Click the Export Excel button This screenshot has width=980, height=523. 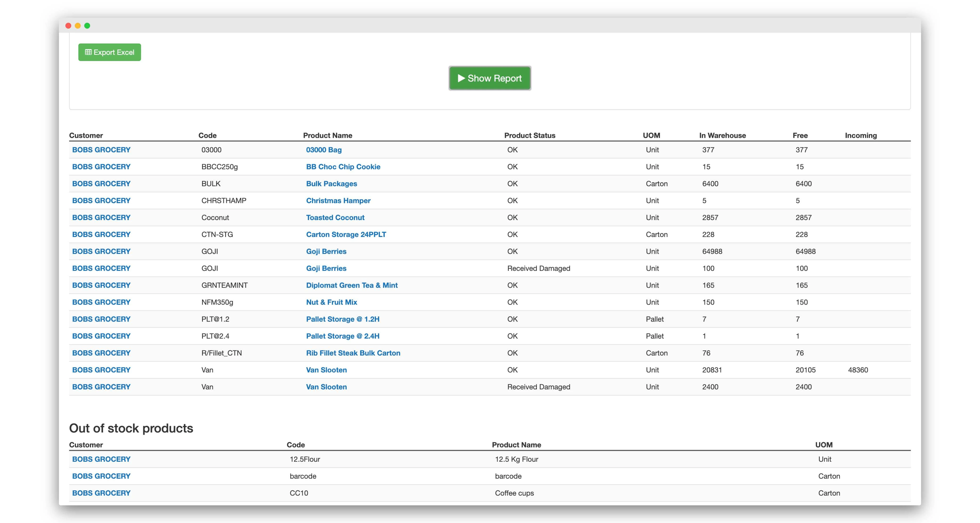[x=110, y=52]
